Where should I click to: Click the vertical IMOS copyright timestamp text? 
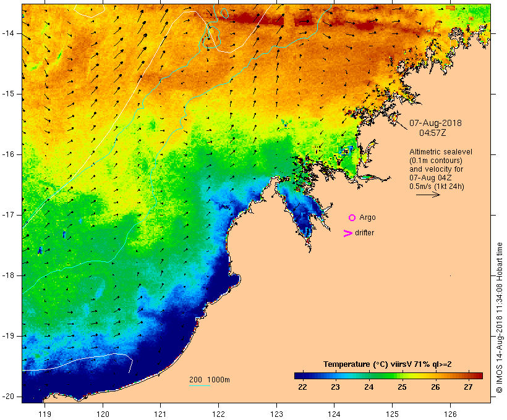pos(500,318)
